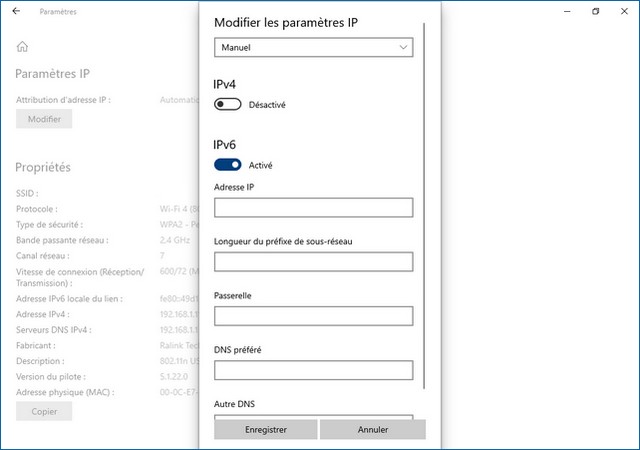The height and width of the screenshot is (450, 640).
Task: Click the Copier button under Propriétés
Action: [44, 411]
